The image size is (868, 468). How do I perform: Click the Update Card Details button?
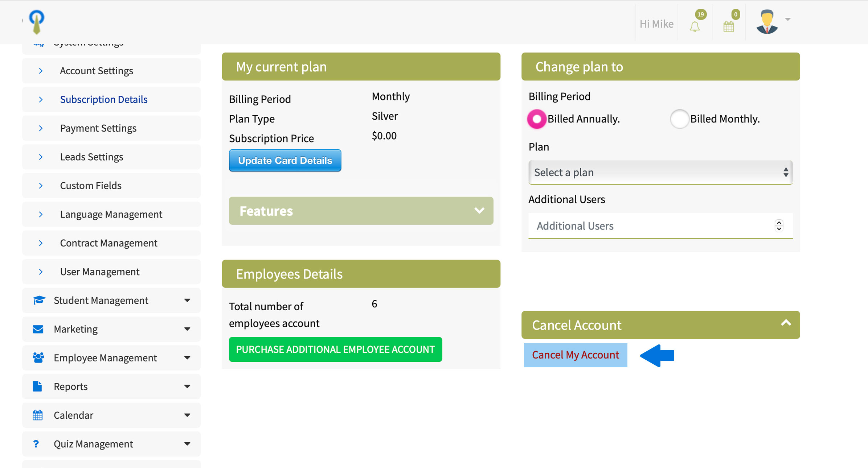(x=285, y=161)
